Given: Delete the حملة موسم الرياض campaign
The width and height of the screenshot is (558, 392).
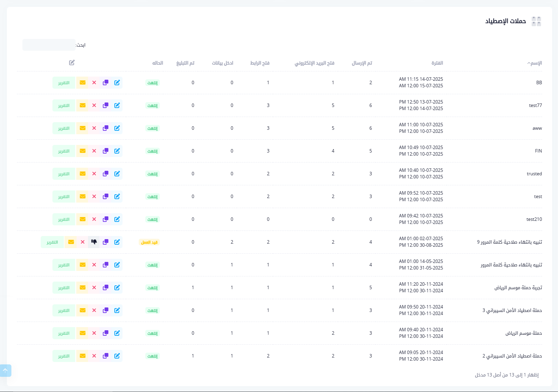Looking at the screenshot, I should [94, 333].
